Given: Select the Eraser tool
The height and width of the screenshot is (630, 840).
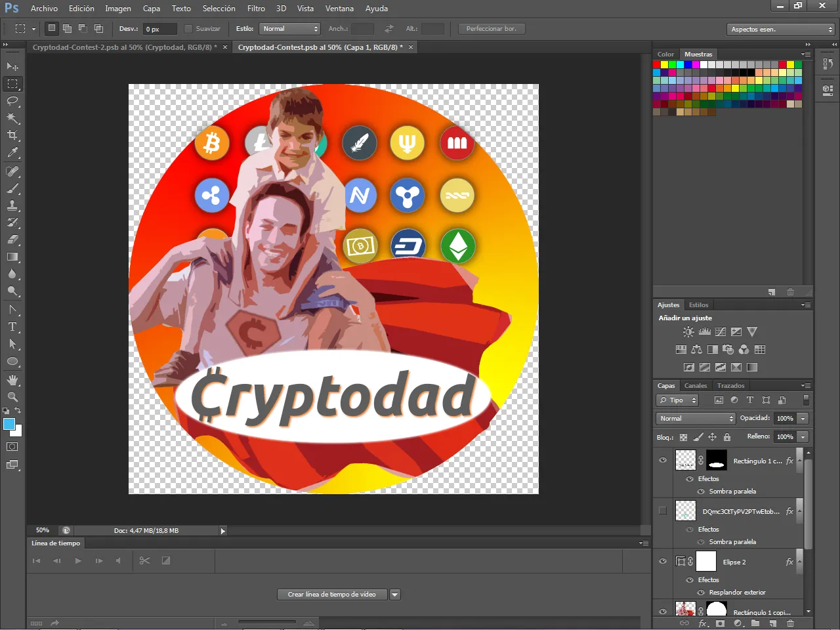Looking at the screenshot, I should point(12,240).
